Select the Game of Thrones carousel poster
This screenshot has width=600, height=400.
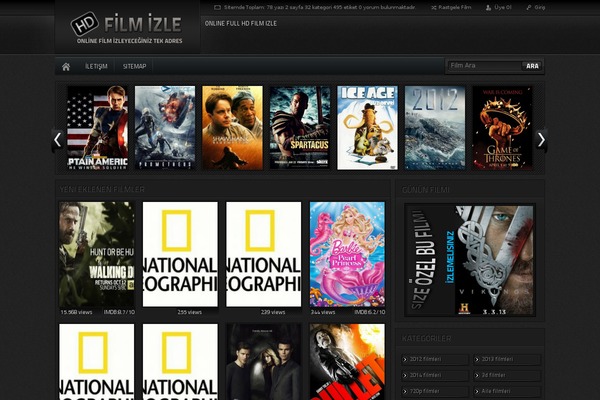pyautogui.click(x=502, y=128)
